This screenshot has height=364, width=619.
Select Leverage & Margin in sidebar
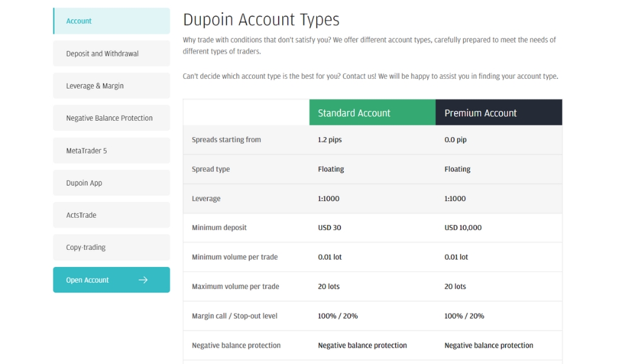click(x=111, y=86)
